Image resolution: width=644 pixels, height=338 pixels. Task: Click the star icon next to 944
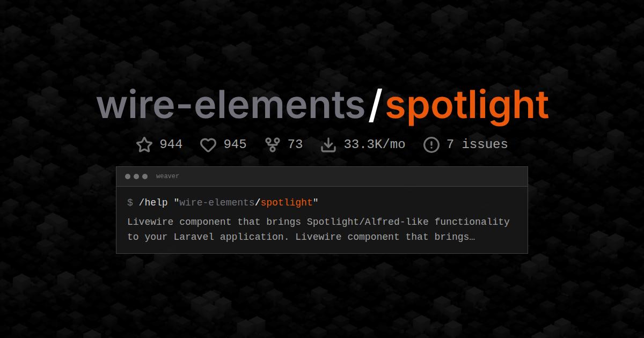pyautogui.click(x=144, y=145)
